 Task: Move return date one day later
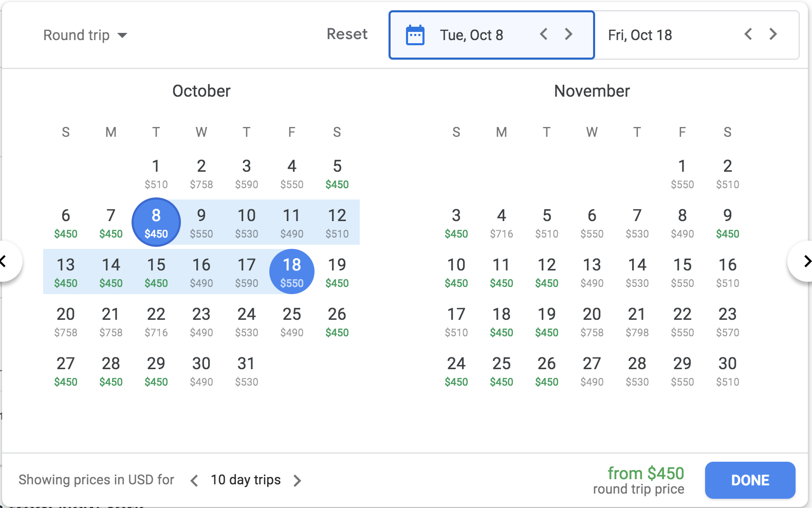(773, 34)
